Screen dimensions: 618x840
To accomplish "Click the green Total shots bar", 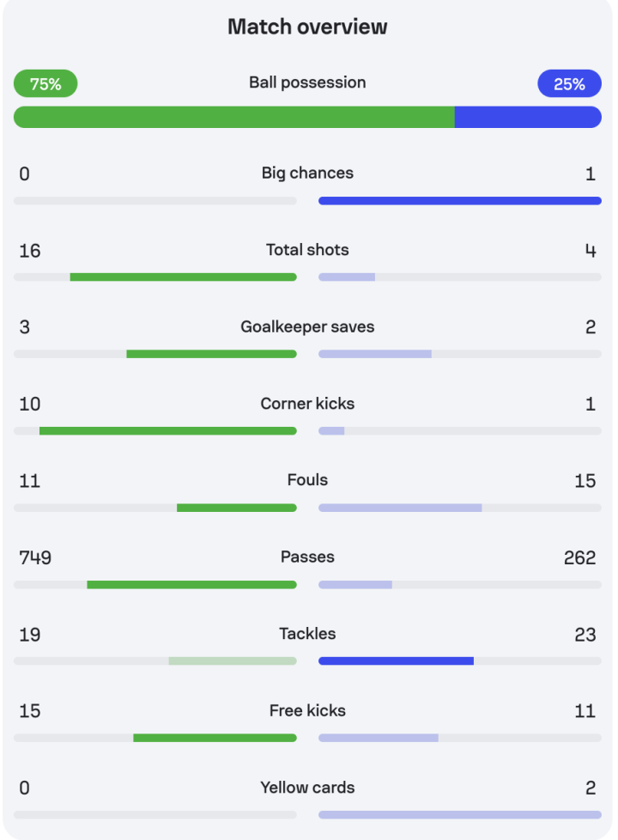I will point(183,277).
